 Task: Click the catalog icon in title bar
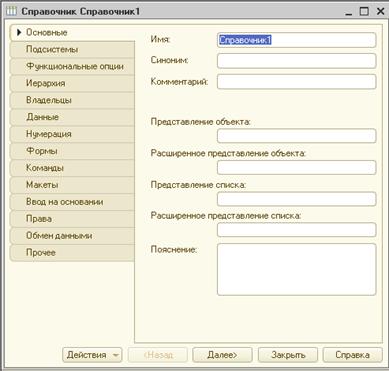pyautogui.click(x=11, y=11)
